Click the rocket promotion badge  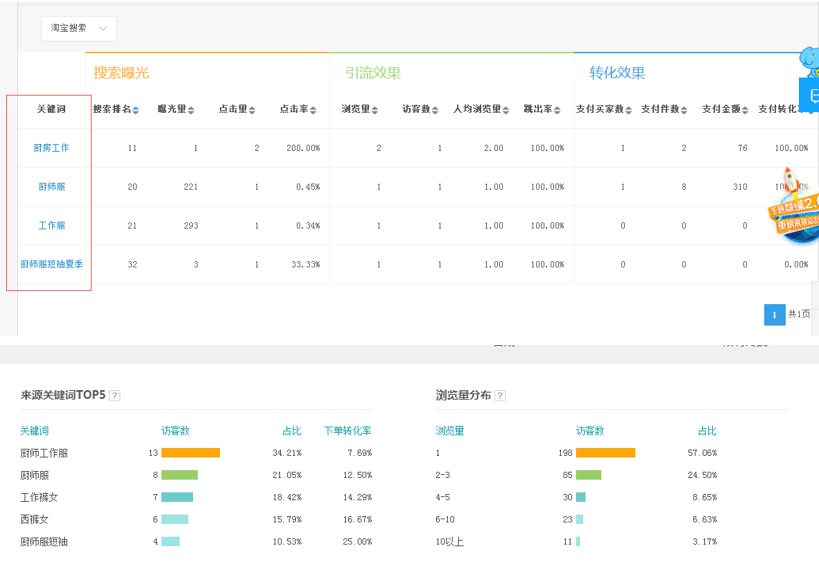pyautogui.click(x=794, y=206)
